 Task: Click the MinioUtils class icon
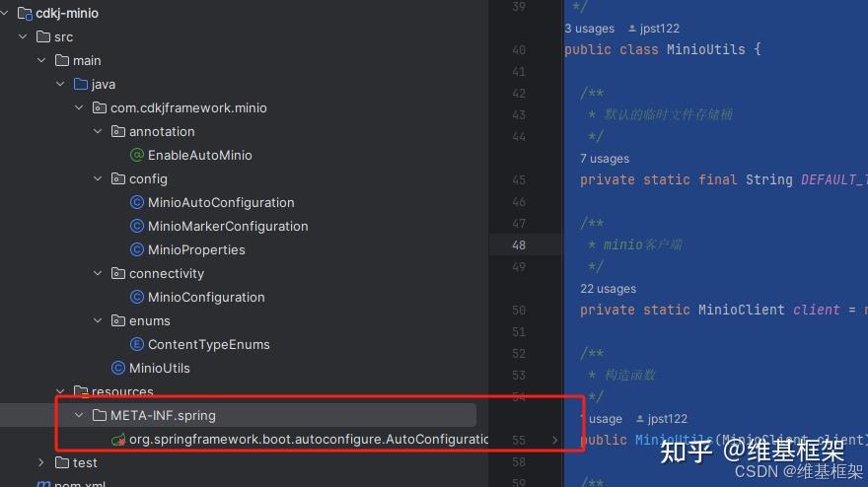point(118,368)
